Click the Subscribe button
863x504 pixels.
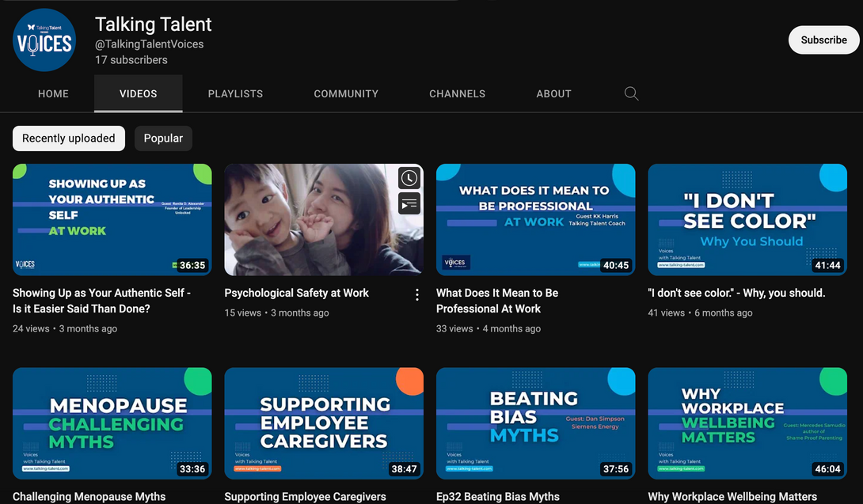823,40
